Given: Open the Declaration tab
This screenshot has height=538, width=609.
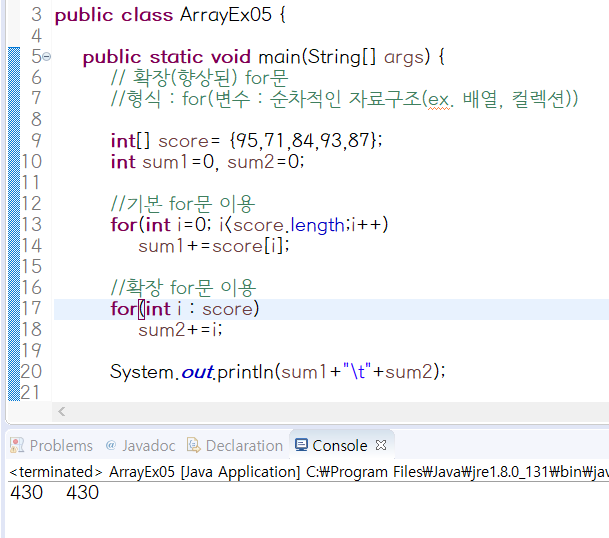Looking at the screenshot, I should point(235,446).
